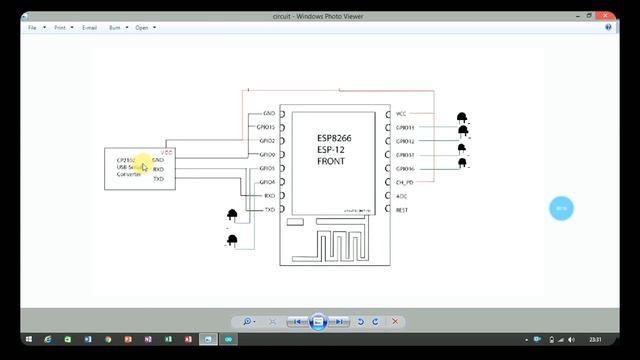Viewport: 640px width, 360px height.
Task: Close the Photo Viewer window
Action: click(605, 16)
